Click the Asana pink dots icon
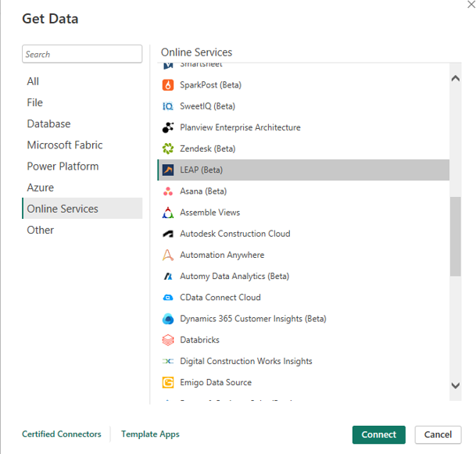Screen dimensions: 476x454 tap(168, 191)
